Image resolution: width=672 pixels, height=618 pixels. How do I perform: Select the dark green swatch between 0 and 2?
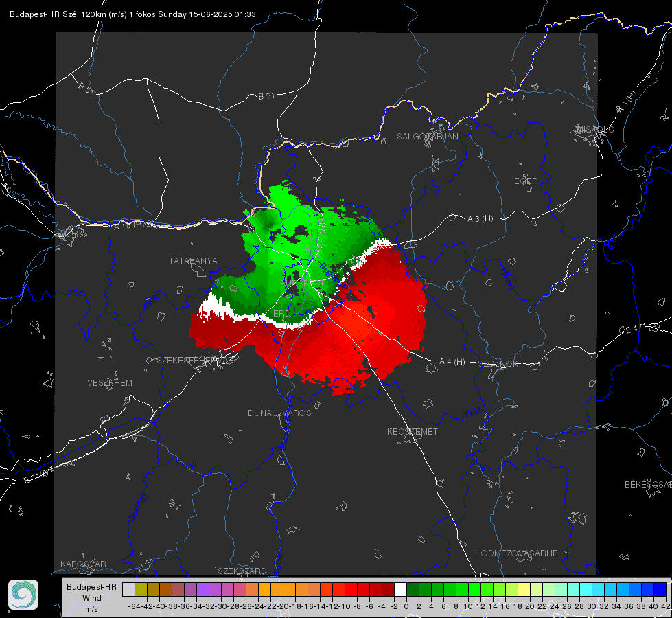coord(413,589)
